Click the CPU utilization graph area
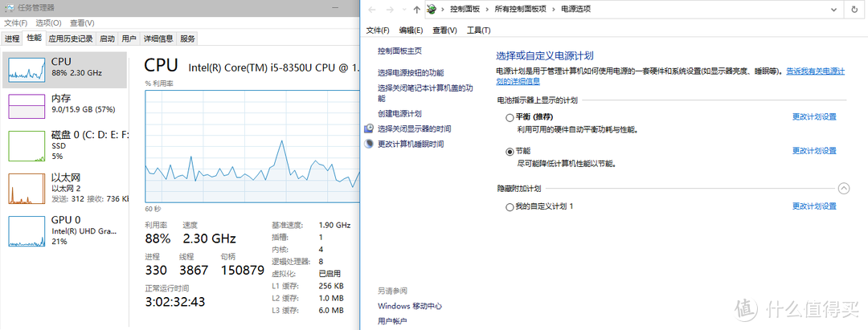Image resolution: width=868 pixels, height=330 pixels. (x=251, y=145)
